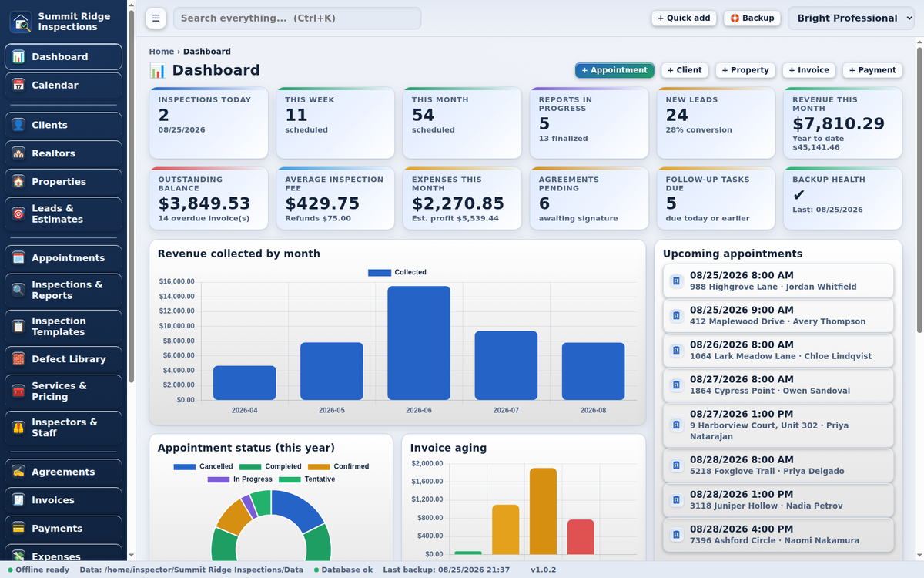Viewport: 924px width, 578px height.
Task: Toggle Completed in appointment status legend
Action: (x=270, y=466)
